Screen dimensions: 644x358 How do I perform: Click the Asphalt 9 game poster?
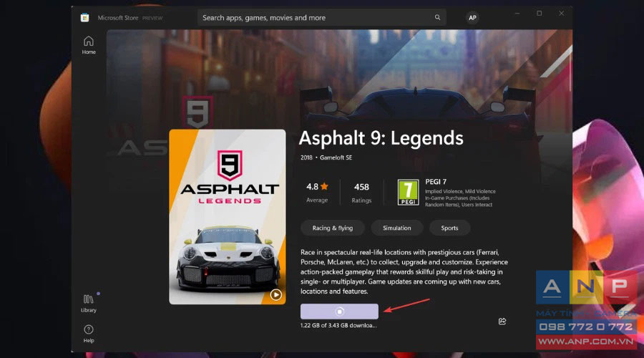click(x=227, y=217)
